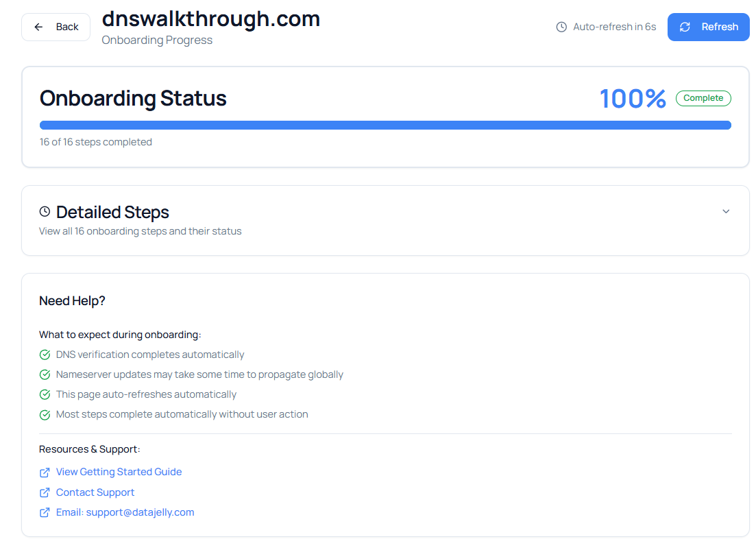
Task: Click the Refresh button
Action: pos(708,27)
